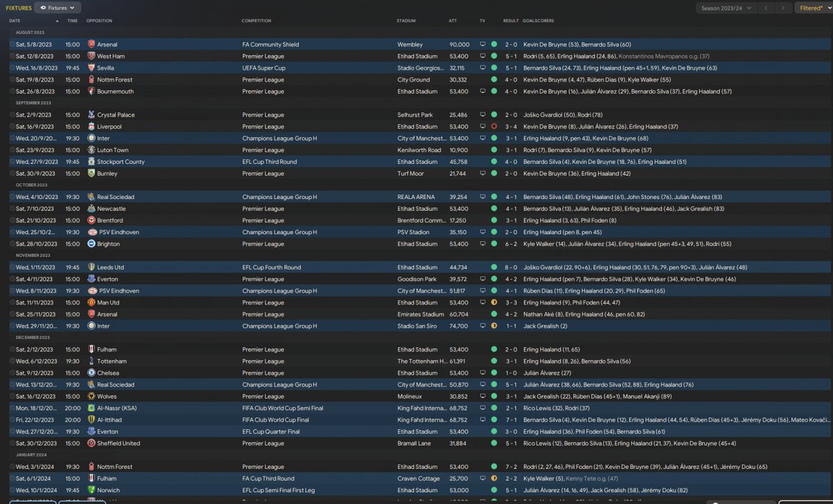Click the Luton Town club badge

tap(91, 150)
